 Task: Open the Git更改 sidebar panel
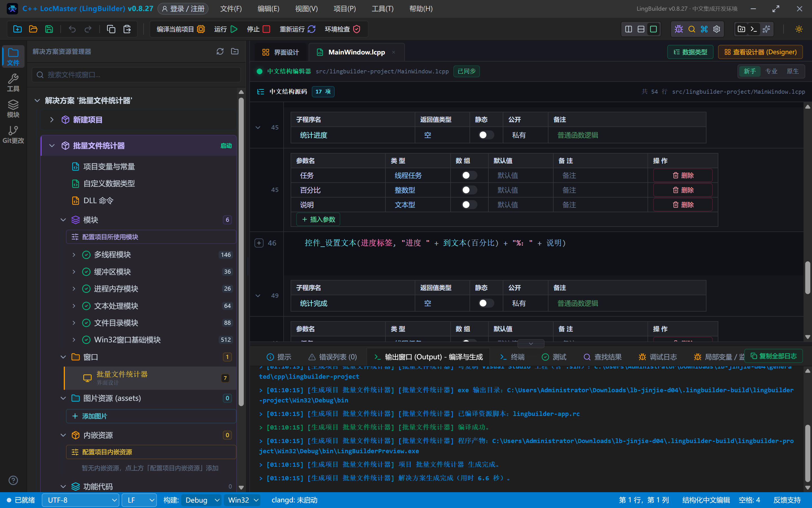click(13, 134)
